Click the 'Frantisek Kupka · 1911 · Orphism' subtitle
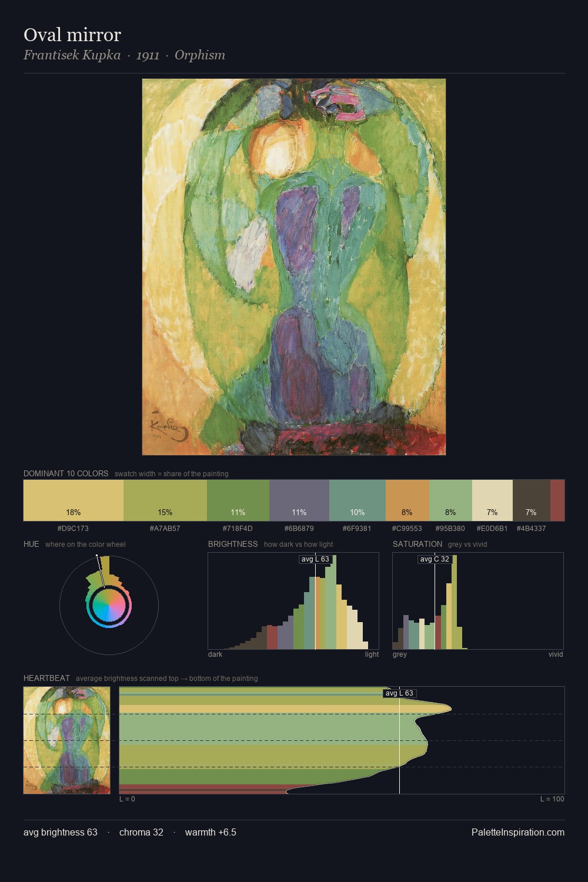 [x=124, y=55]
